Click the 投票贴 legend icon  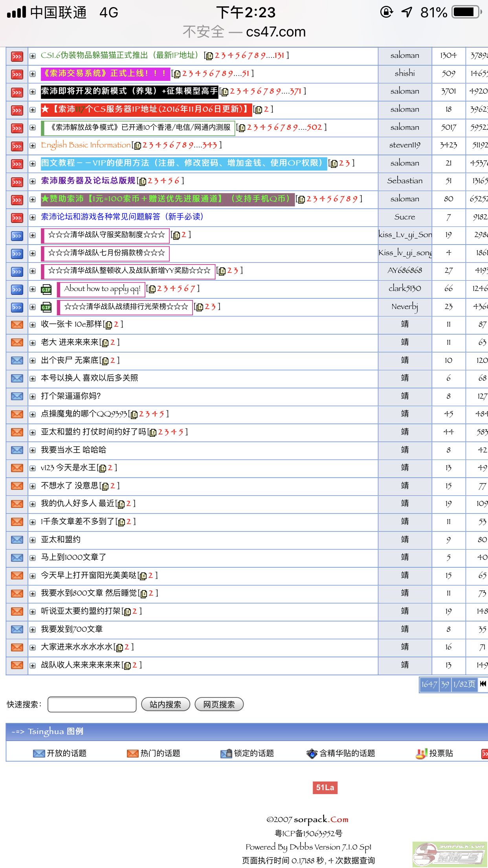(x=421, y=753)
